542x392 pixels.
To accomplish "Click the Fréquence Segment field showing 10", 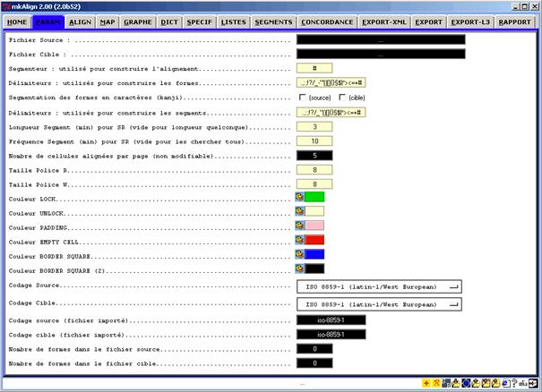I will tap(314, 141).
